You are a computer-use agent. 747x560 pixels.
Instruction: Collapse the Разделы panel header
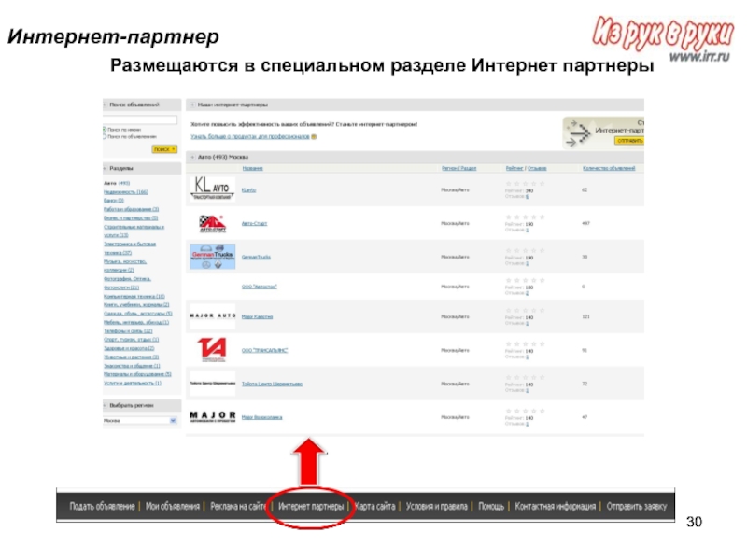pyautogui.click(x=142, y=169)
